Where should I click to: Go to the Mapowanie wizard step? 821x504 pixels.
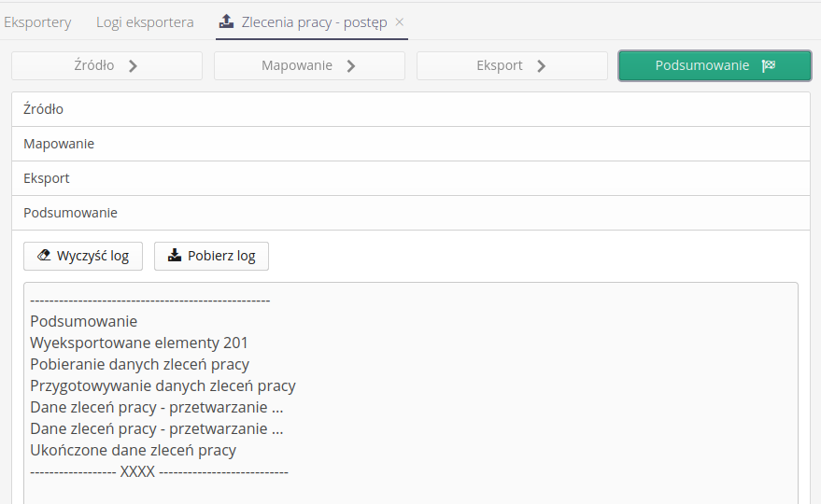(309, 65)
